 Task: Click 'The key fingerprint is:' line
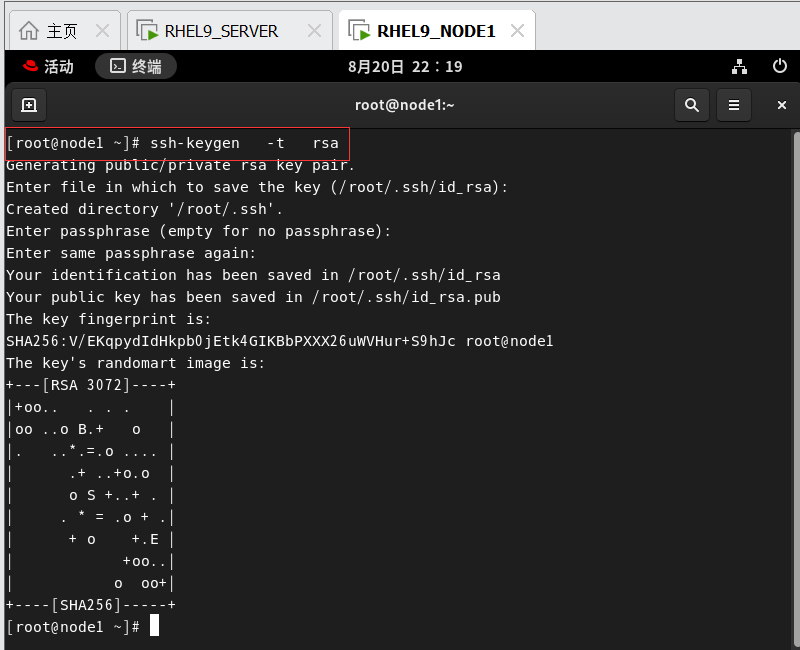point(109,319)
